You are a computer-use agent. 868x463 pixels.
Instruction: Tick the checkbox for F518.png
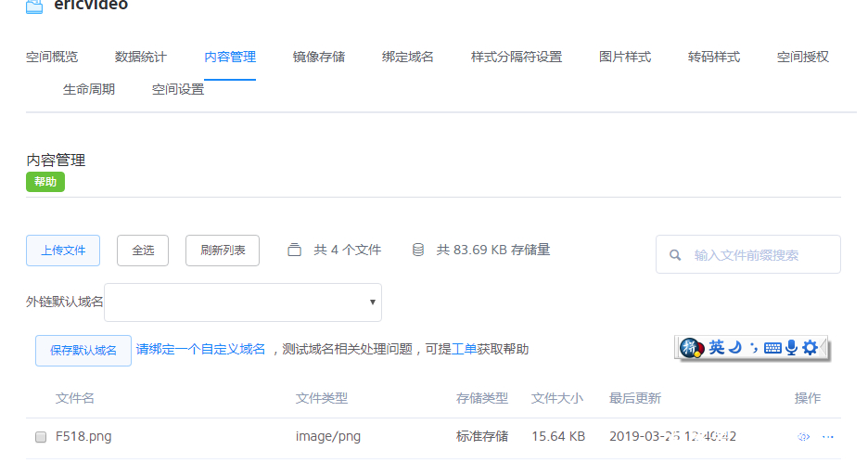(41, 437)
